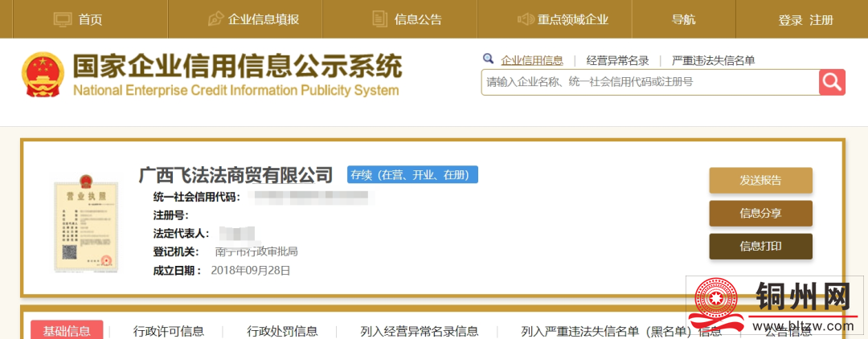The image size is (868, 339).
Task: Click the pencil icon for 企业信息填报
Action: (x=215, y=19)
